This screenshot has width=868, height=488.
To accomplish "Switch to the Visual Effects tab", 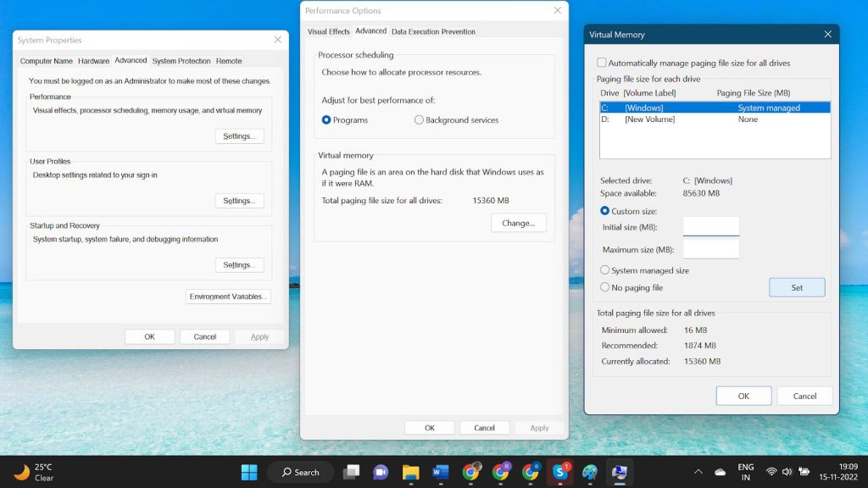I will tap(328, 30).
